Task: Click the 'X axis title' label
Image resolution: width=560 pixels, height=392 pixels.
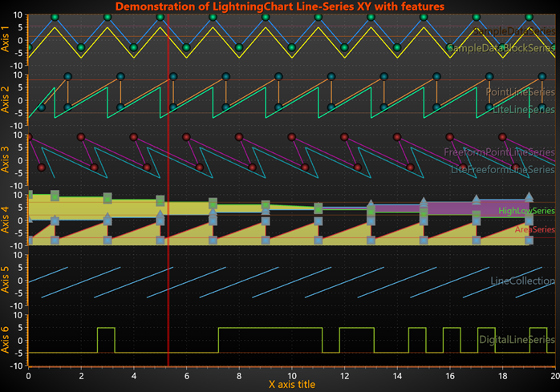Action: coord(292,385)
